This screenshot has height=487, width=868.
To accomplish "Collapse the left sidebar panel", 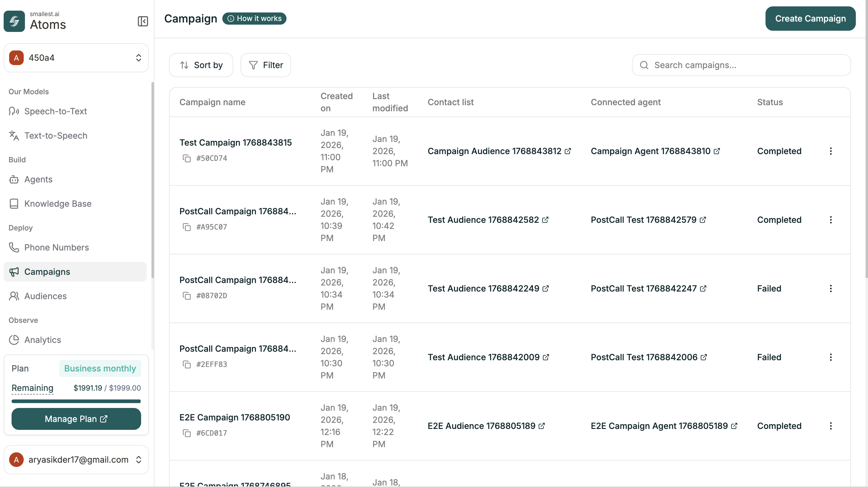I will pos(143,21).
